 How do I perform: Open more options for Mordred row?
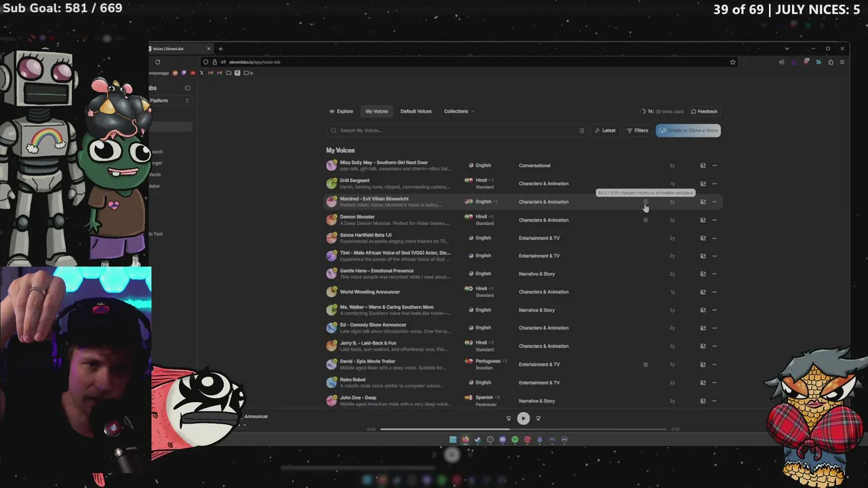pyautogui.click(x=714, y=201)
